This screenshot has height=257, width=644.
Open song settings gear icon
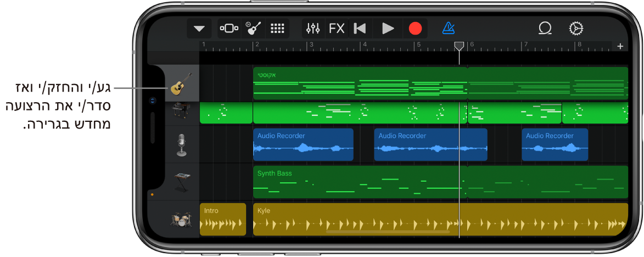[x=575, y=29]
